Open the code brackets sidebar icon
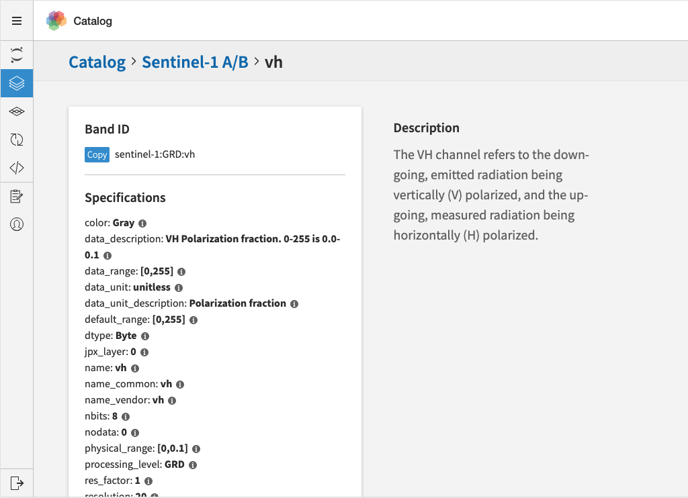 17,168
